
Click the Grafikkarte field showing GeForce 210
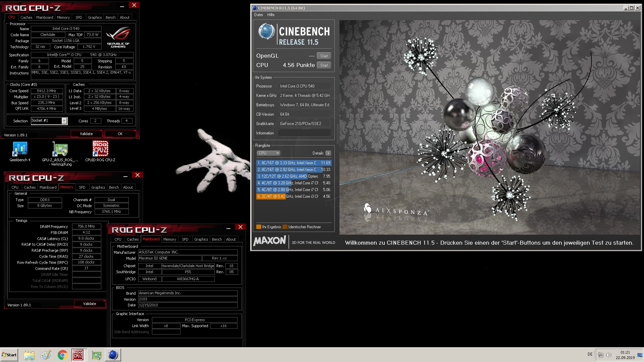pos(305,124)
